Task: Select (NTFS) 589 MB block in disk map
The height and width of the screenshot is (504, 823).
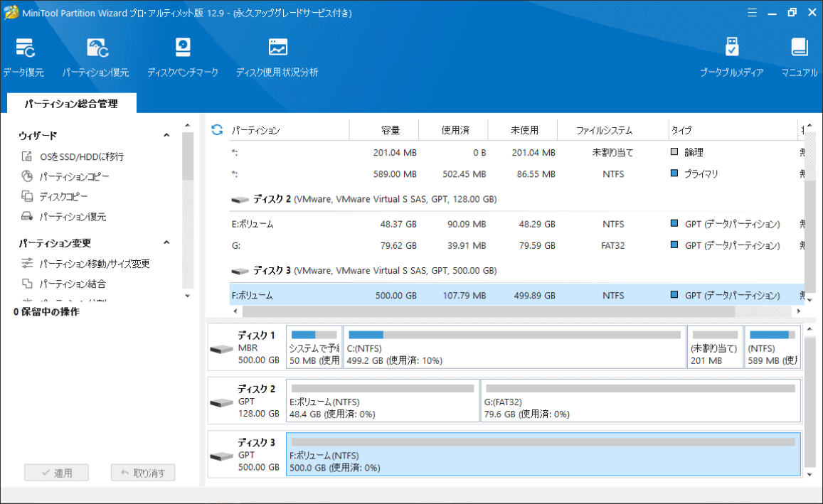Action: 772,347
